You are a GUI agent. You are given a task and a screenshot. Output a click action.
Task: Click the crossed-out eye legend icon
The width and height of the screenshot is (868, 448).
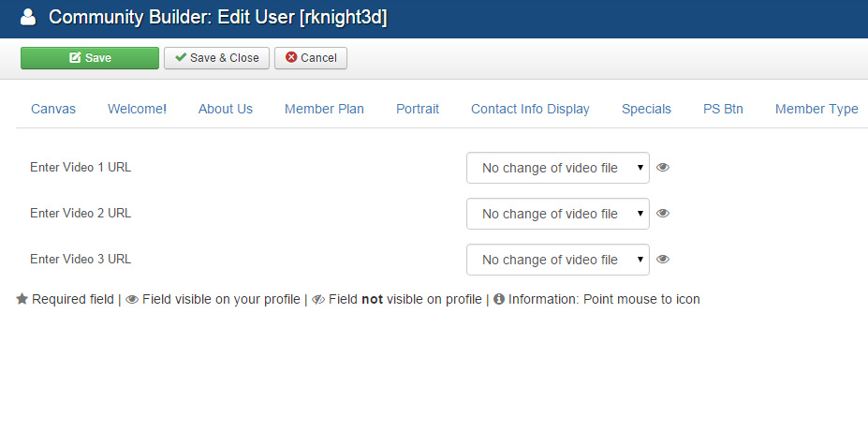318,300
